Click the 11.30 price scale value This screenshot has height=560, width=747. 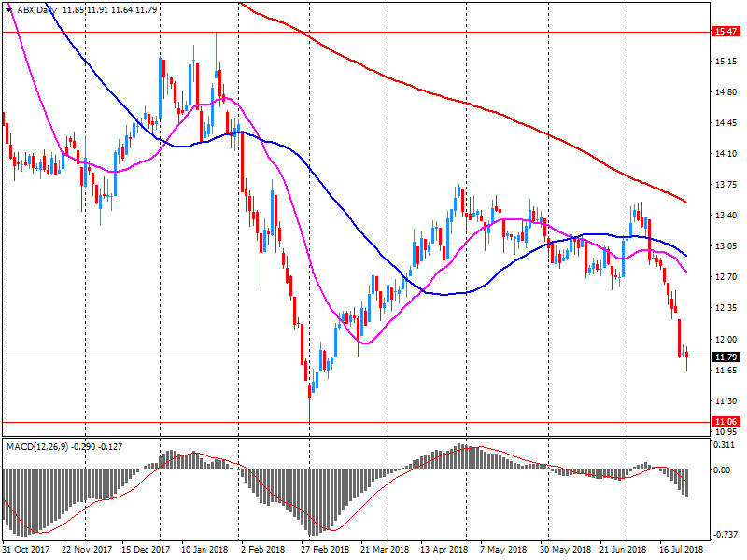tap(726, 401)
